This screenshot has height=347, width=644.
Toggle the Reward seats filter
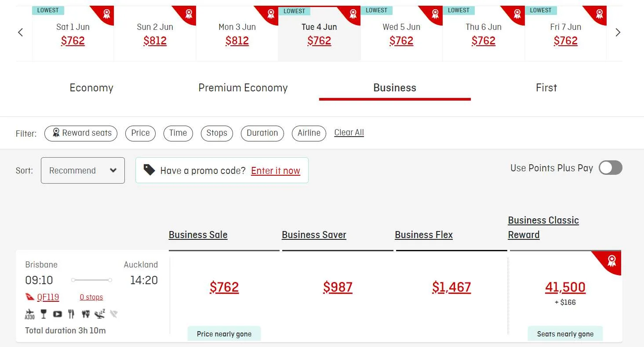point(81,133)
